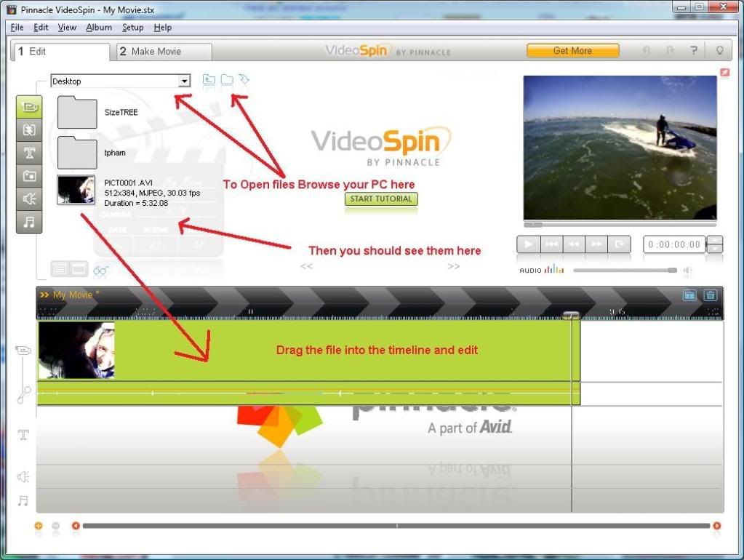Click the timecode field showing 0:00:00.00

(x=674, y=244)
